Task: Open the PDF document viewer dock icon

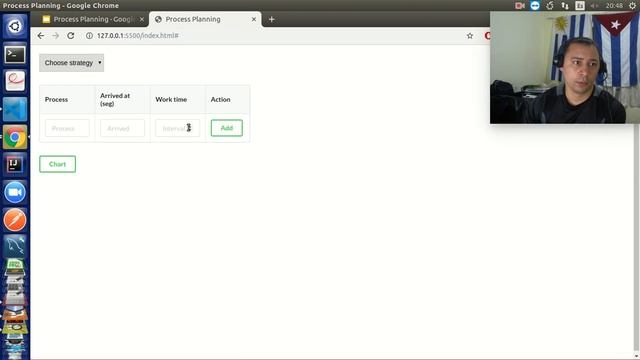Action: [15, 81]
